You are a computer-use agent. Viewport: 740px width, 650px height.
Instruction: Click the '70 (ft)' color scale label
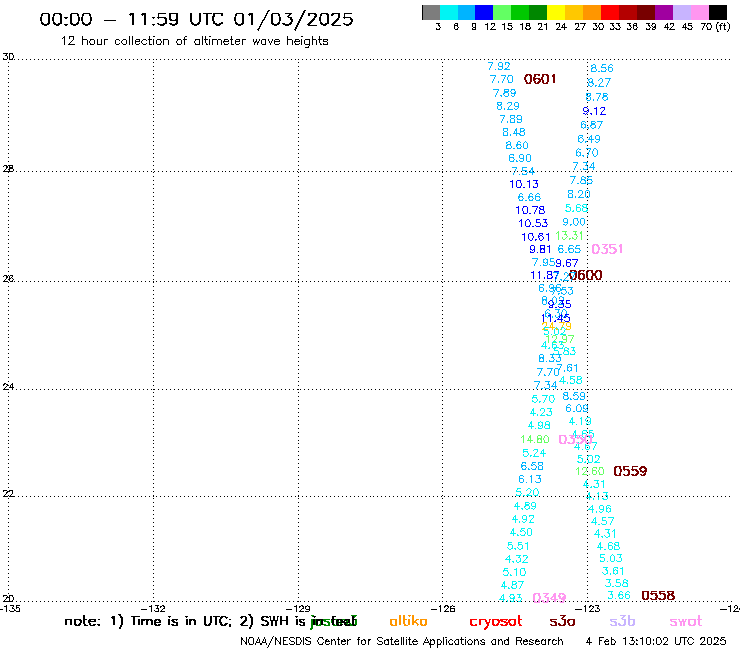click(715, 26)
